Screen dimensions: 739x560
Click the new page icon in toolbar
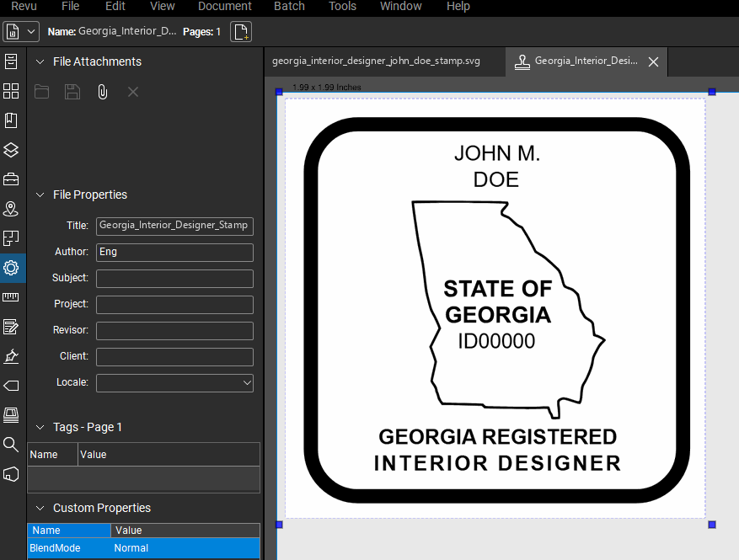(x=241, y=32)
